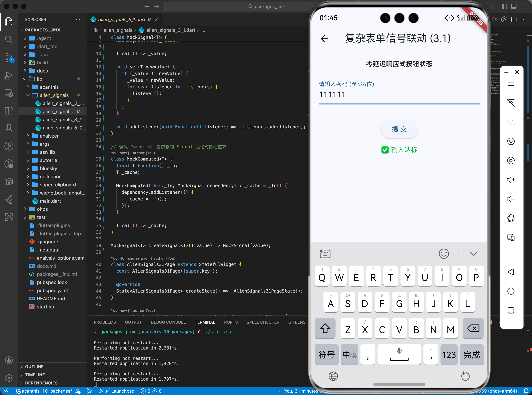Image resolution: width=532 pixels, height=395 pixels.
Task: Open the Extensions view icon
Action: [x=9, y=111]
